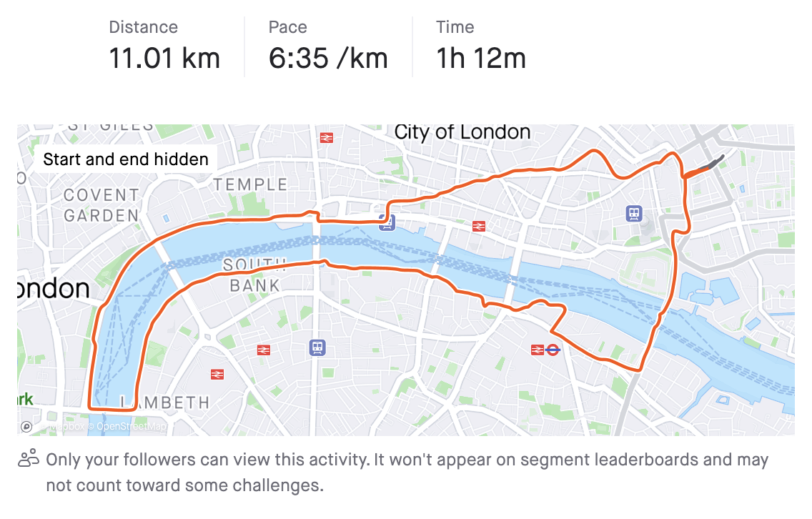Click the City of London map label

(x=462, y=132)
